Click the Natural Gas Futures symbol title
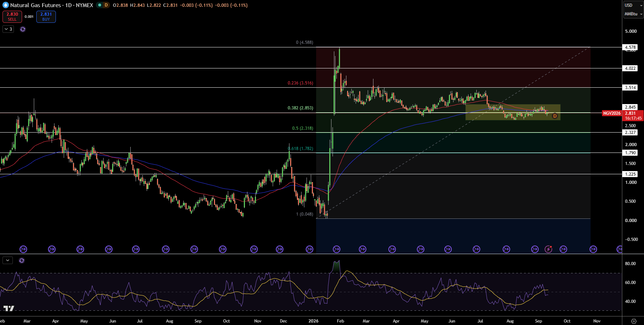The image size is (644, 325). pyautogui.click(x=35, y=5)
